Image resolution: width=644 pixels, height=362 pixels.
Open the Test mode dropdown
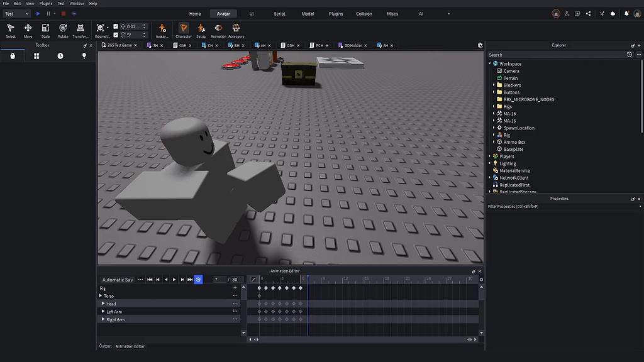[16, 14]
